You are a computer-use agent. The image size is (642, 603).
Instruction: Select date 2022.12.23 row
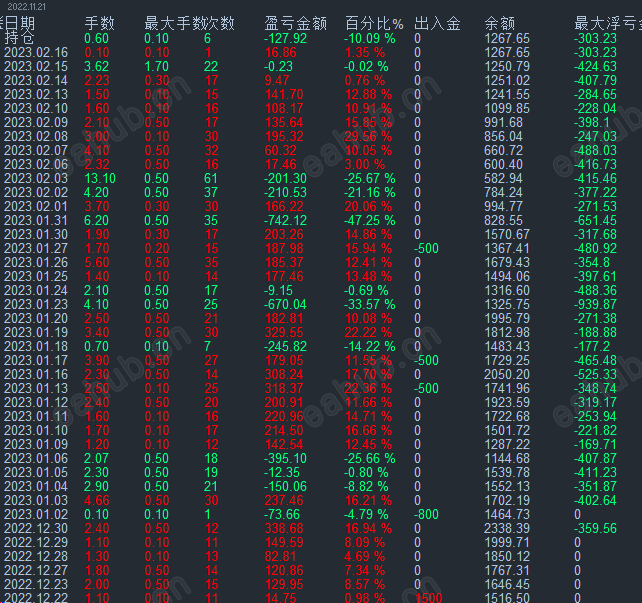(36, 584)
